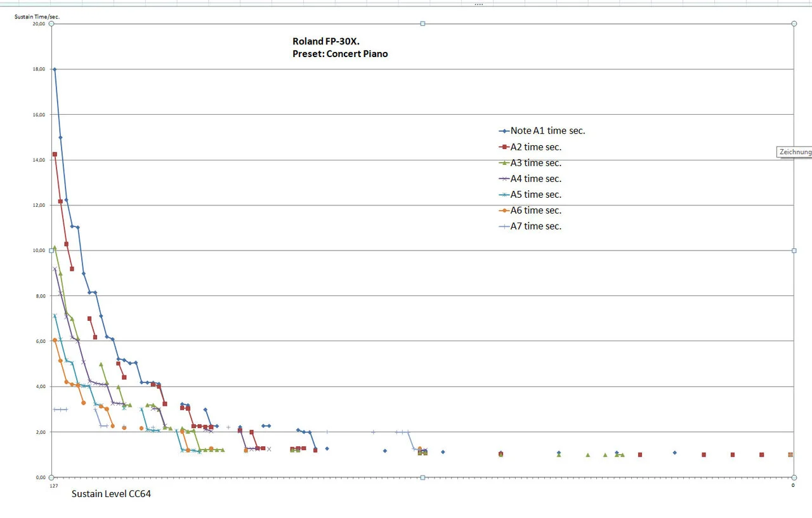
Task: Click the red square marker for A2 legend
Action: tap(504, 147)
